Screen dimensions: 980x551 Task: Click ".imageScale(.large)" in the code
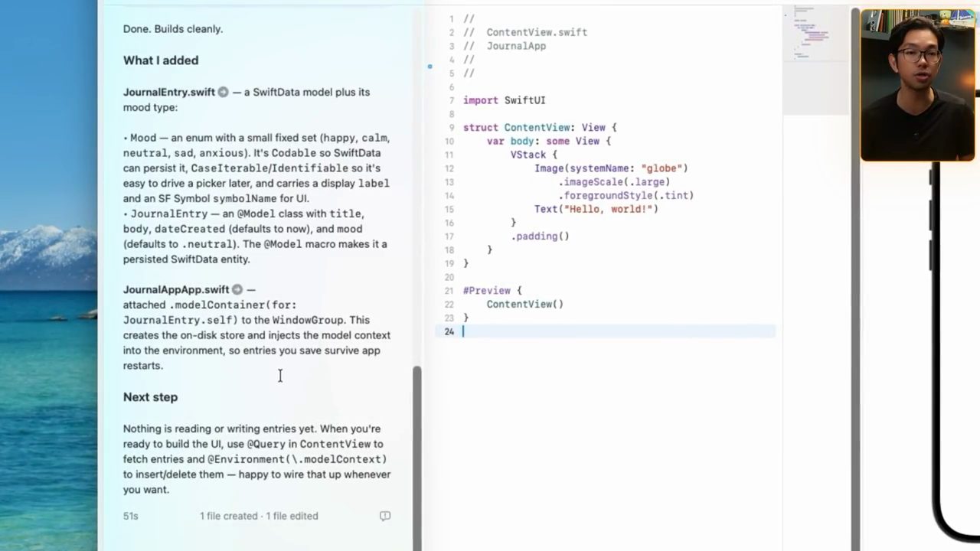click(614, 182)
